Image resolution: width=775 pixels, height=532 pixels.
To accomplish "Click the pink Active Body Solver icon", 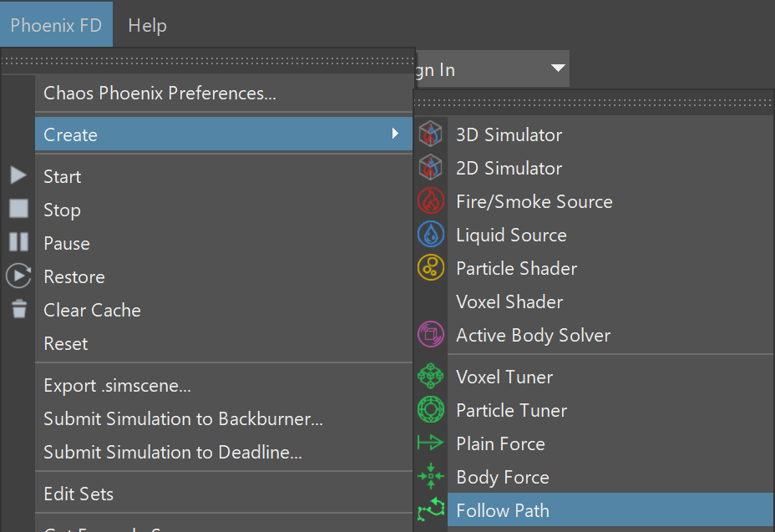I will pos(430,334).
